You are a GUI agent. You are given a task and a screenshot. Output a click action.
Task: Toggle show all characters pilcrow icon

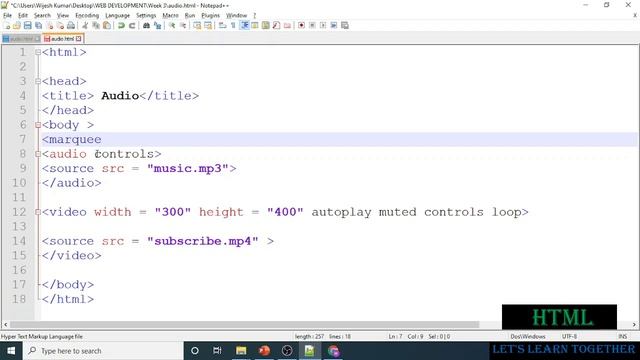click(x=233, y=25)
